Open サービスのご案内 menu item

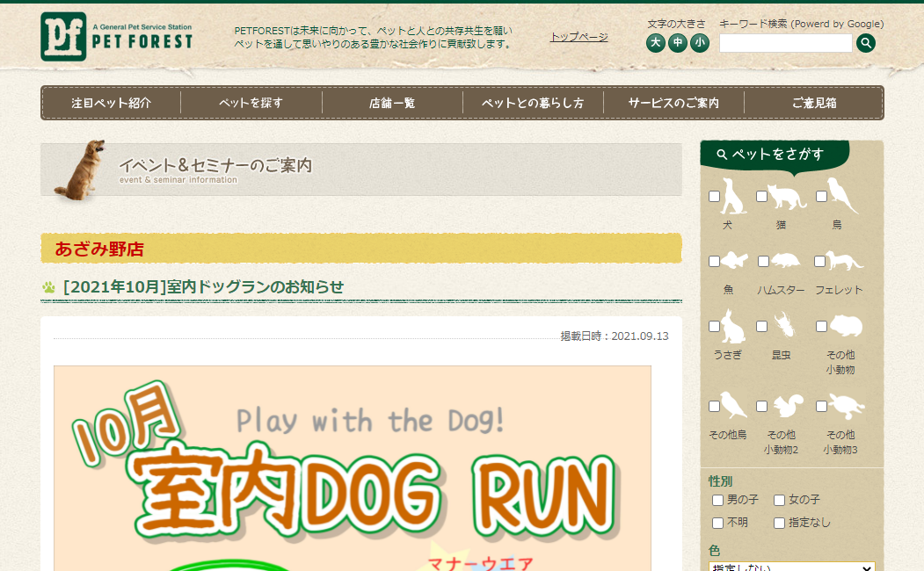673,103
